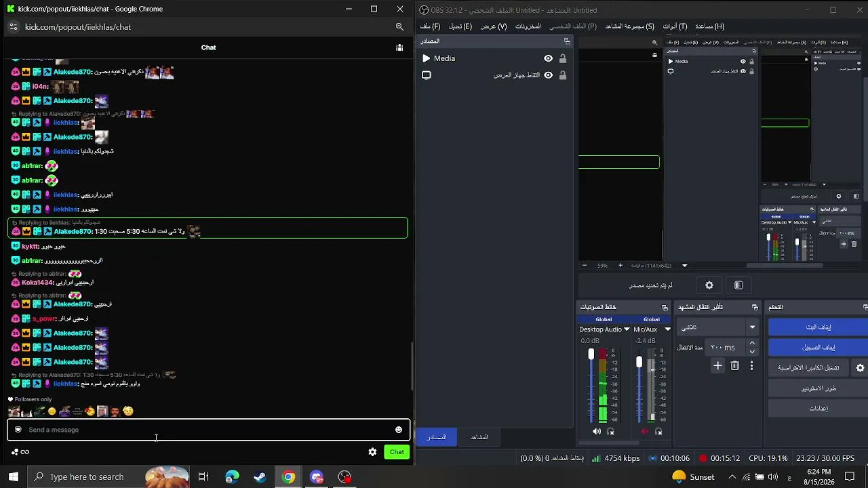
Task: Switch to Scenes tab at bottom
Action: pyautogui.click(x=479, y=437)
